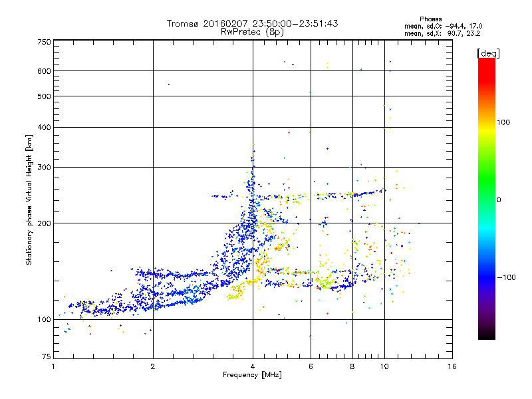Click the x-axis '2' tick label
Screen dimensions: 532x399
point(153,366)
